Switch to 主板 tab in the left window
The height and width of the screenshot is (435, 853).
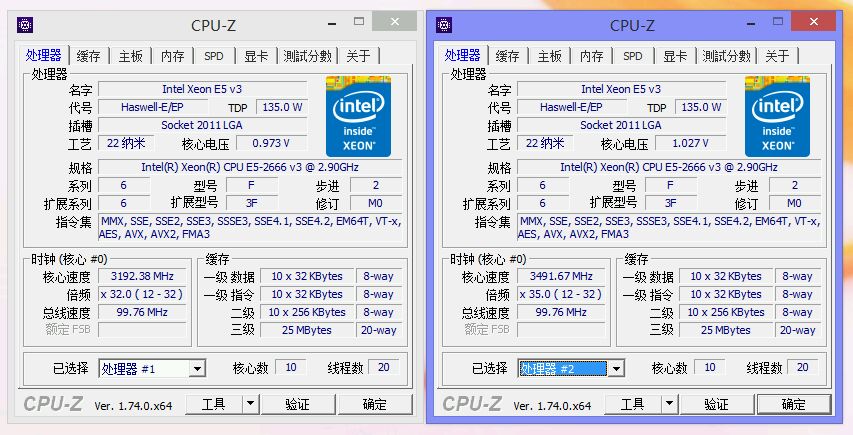coord(131,56)
